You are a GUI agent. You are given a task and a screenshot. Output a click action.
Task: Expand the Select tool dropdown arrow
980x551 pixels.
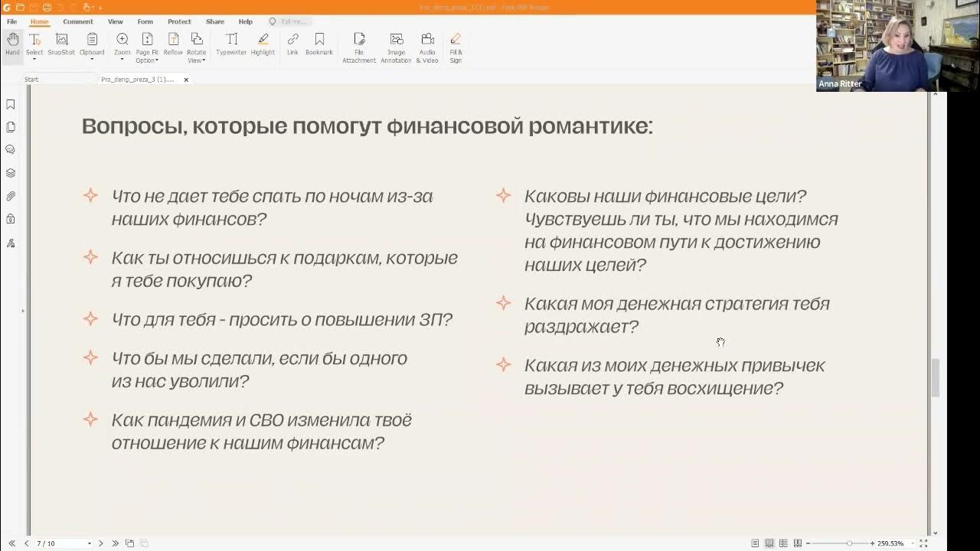(34, 60)
